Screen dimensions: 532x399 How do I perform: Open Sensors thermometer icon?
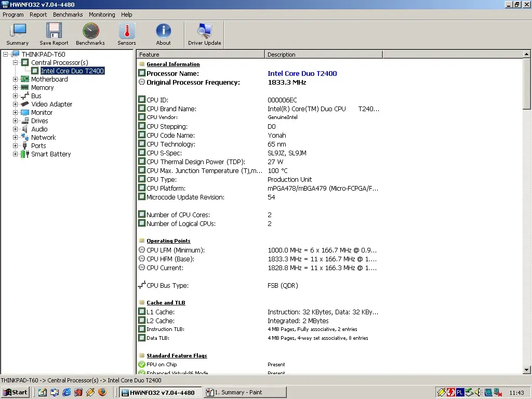tap(127, 34)
